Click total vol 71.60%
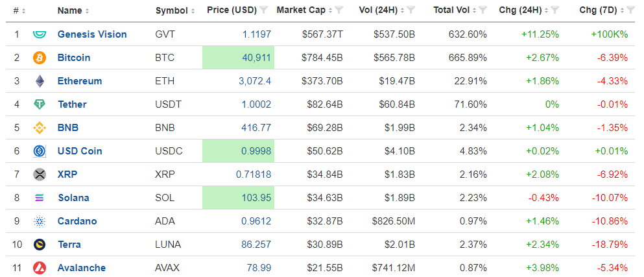 [x=470, y=104]
